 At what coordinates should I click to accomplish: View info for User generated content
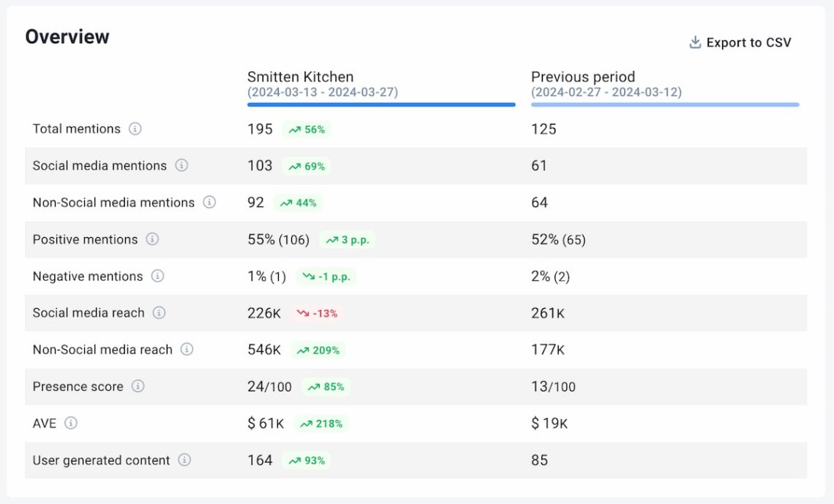pyautogui.click(x=184, y=461)
